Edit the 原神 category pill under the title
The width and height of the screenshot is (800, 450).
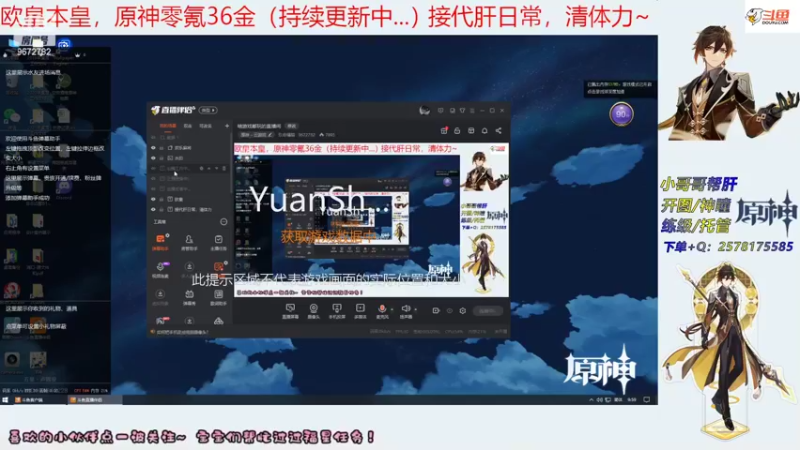tap(257, 135)
